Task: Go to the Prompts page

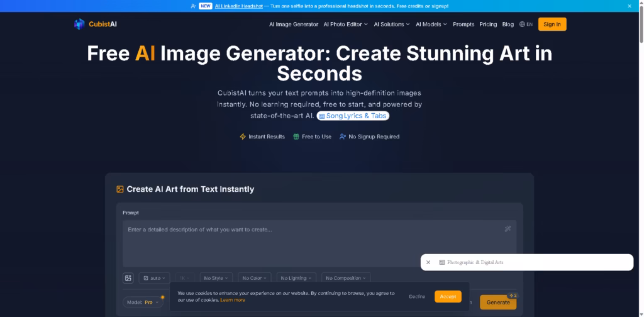Action: (x=464, y=25)
